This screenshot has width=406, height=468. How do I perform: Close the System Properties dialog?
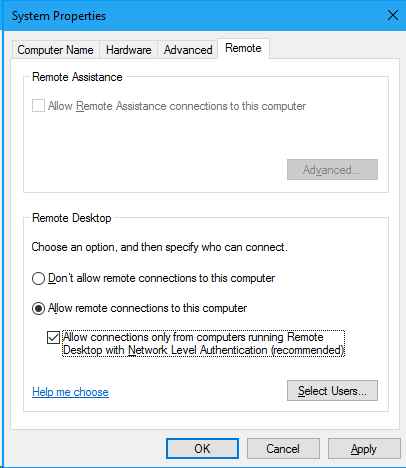coord(393,15)
